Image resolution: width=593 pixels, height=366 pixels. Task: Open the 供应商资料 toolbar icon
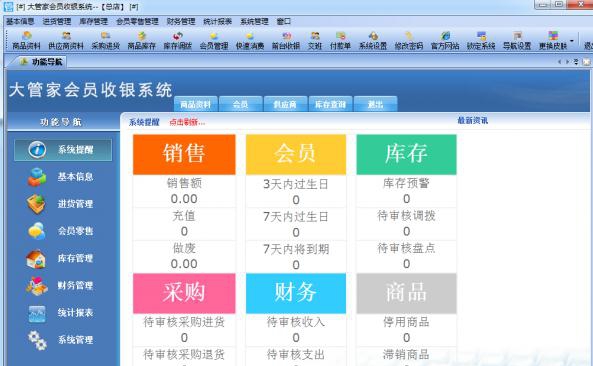pos(66,41)
